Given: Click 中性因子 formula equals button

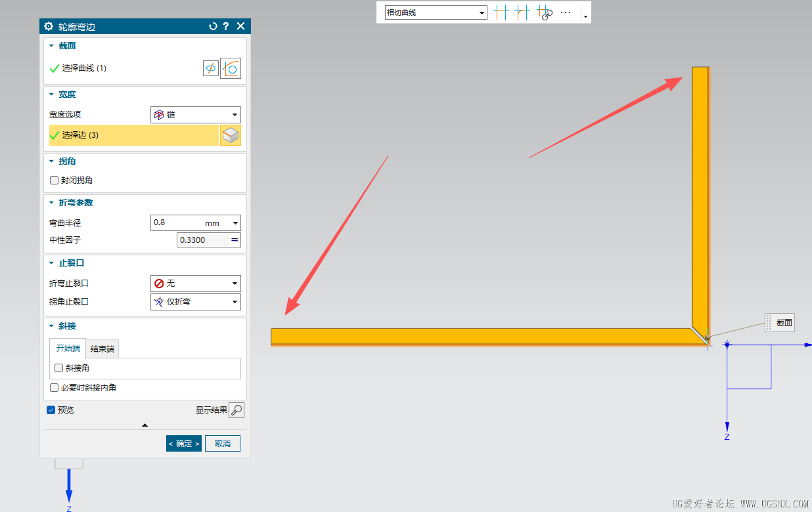Looking at the screenshot, I should 235,240.
